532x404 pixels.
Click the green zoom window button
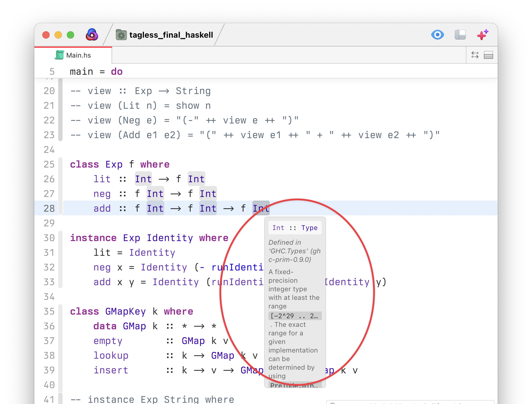[70, 35]
